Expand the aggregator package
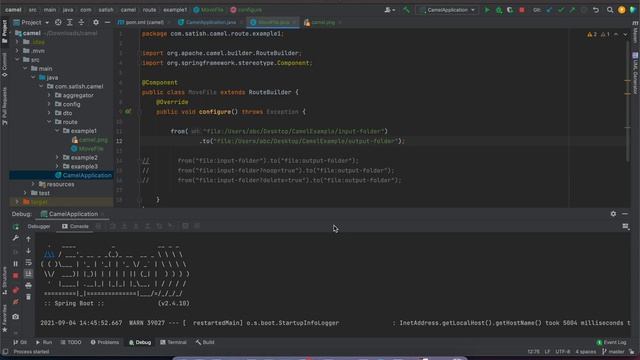Viewport: 640px width, 360px height. pyautogui.click(x=49, y=95)
